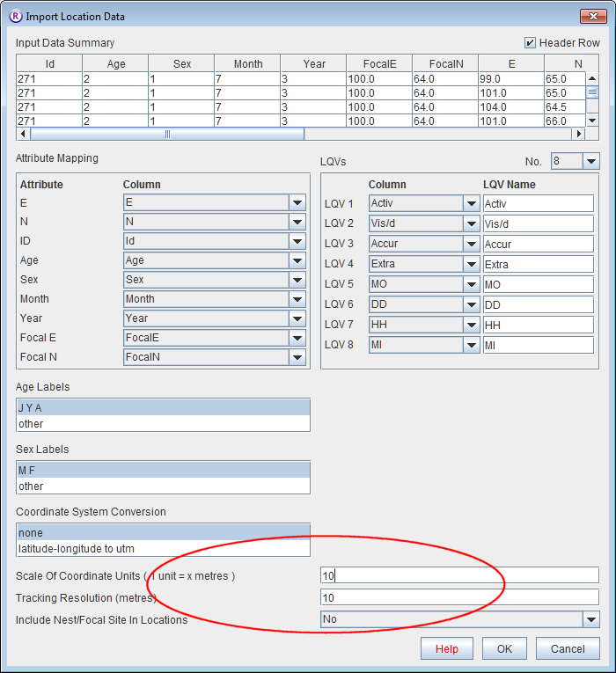The height and width of the screenshot is (673, 616).
Task: Click table vertical scrollbar down arrow
Action: coord(592,121)
